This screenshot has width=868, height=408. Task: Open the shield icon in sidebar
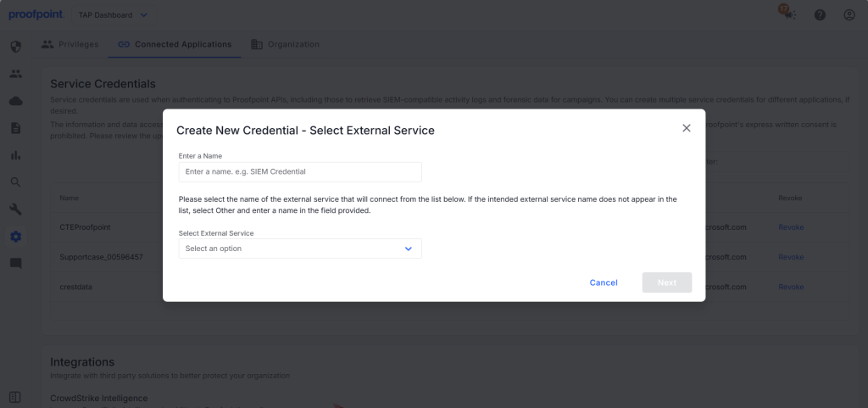15,46
